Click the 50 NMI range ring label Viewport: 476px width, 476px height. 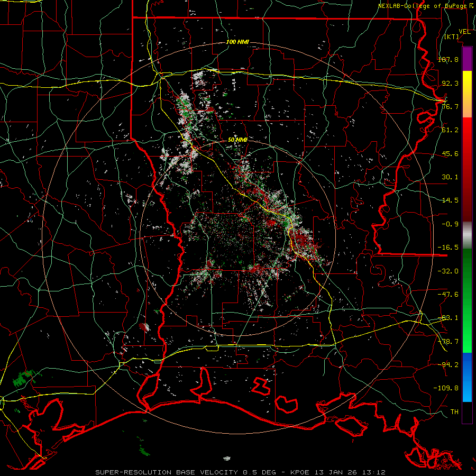[x=237, y=140]
